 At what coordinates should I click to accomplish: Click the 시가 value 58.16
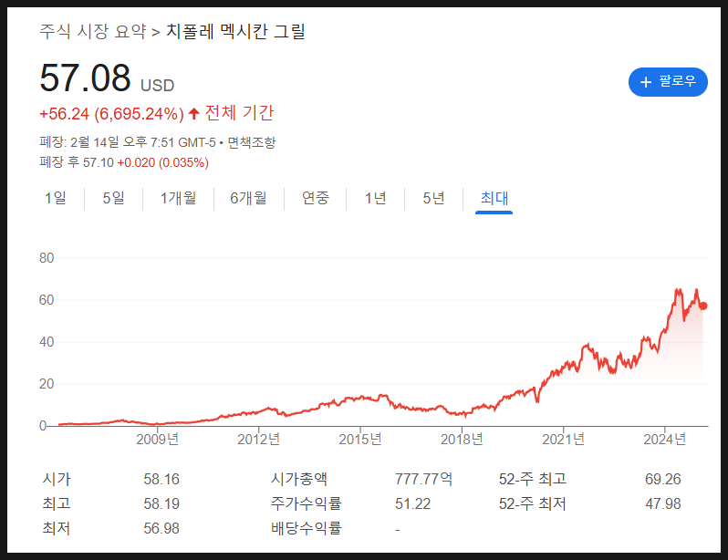coord(161,479)
